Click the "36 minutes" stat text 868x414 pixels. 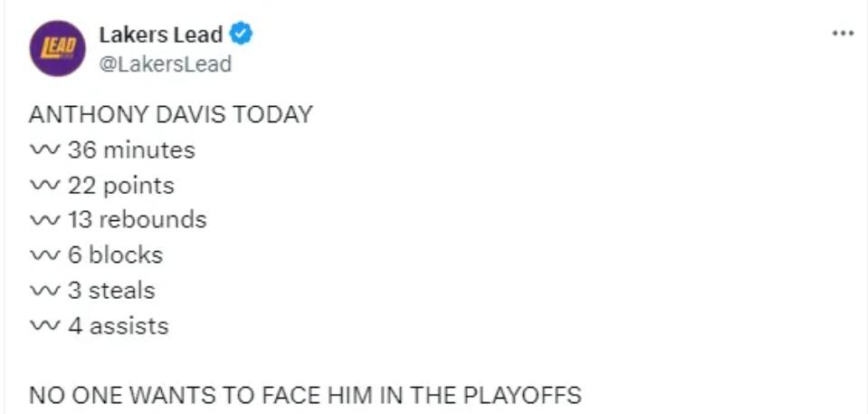point(131,149)
